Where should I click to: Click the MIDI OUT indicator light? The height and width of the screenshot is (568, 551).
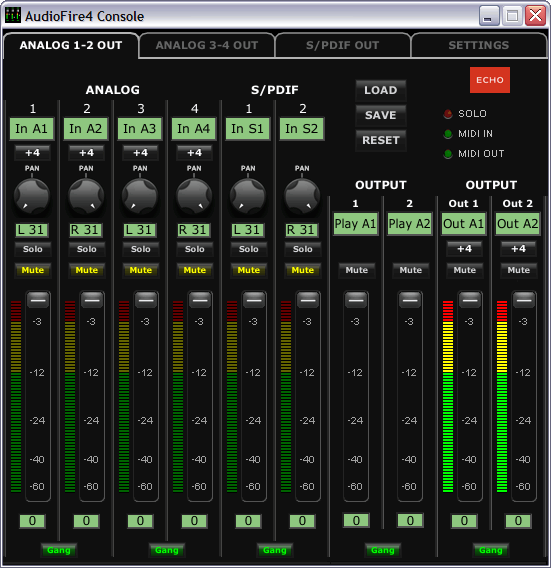point(448,154)
